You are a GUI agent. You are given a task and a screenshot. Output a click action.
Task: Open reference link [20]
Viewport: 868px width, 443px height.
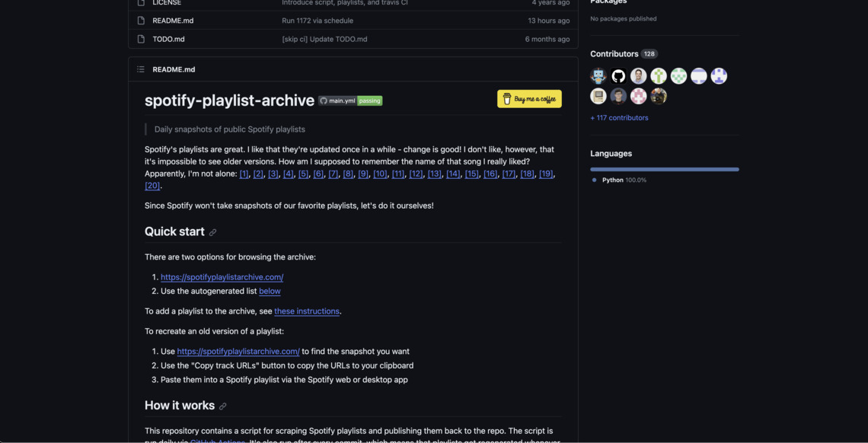152,186
